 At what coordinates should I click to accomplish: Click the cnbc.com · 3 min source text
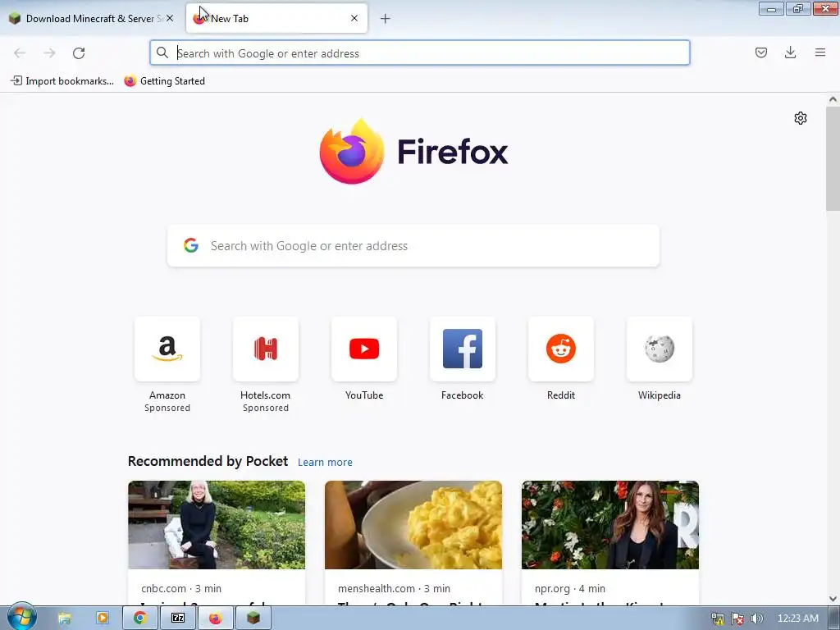[x=181, y=588]
